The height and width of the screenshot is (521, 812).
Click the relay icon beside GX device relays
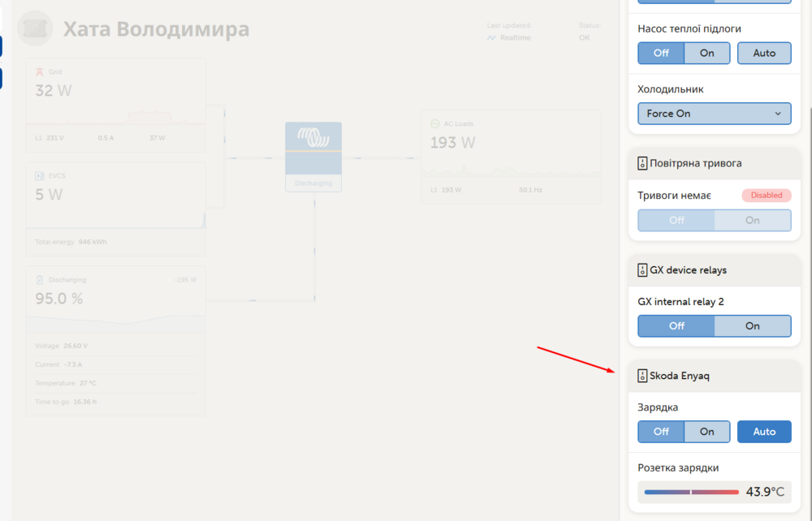pos(642,270)
